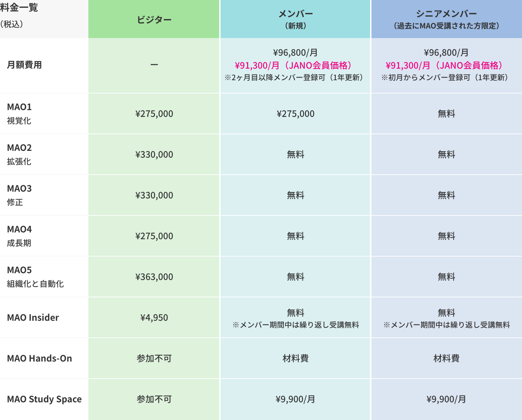Click the 料金一覧 table title
522x420 pixels.
coord(19,7)
